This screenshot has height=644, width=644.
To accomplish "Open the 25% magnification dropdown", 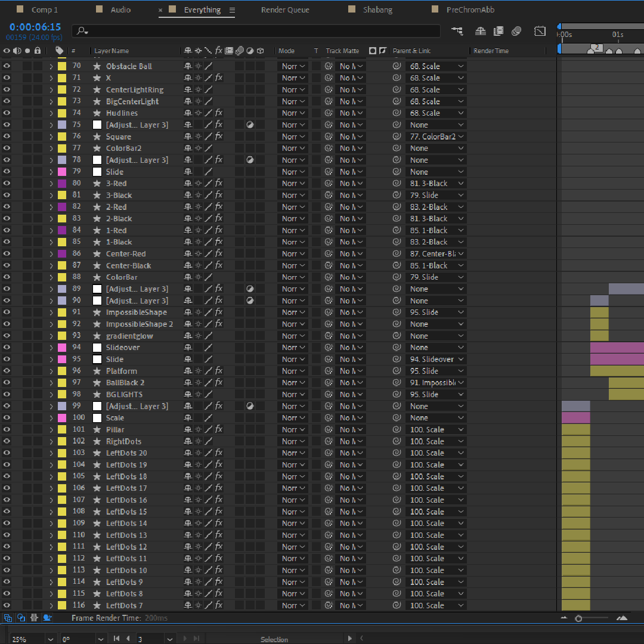I will coord(32,639).
